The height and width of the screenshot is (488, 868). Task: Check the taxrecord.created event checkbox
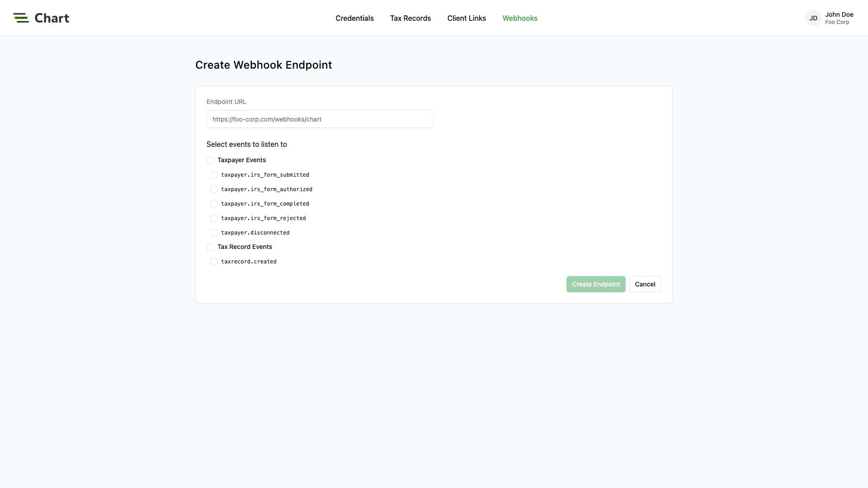[214, 262]
